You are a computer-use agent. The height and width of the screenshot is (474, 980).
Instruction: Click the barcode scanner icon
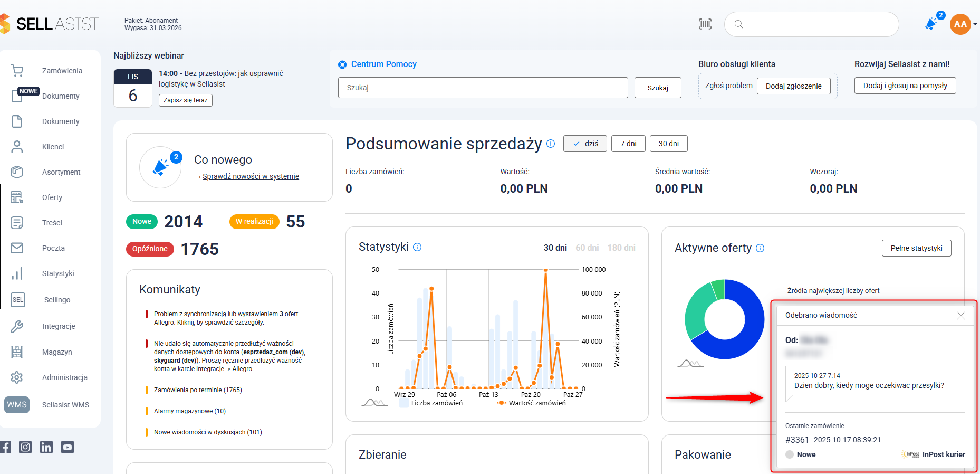705,24
